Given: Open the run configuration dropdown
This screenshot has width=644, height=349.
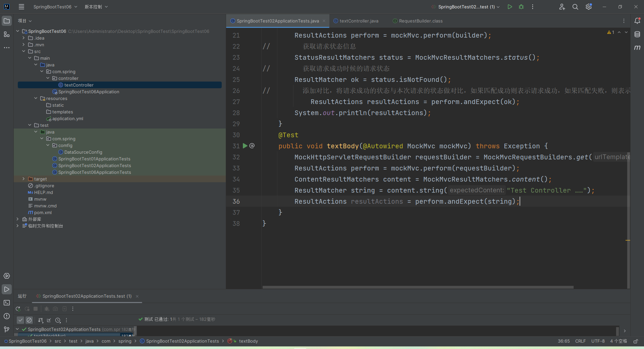Looking at the screenshot, I should pos(466,7).
